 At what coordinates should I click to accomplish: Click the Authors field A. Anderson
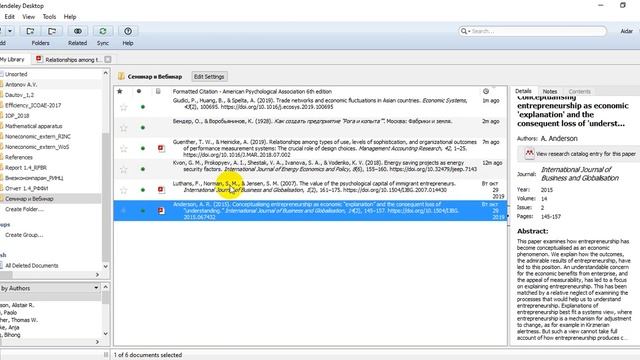pos(559,139)
